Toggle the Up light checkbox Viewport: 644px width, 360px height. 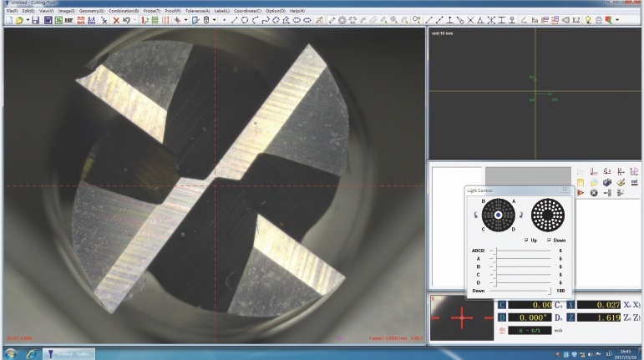click(525, 240)
